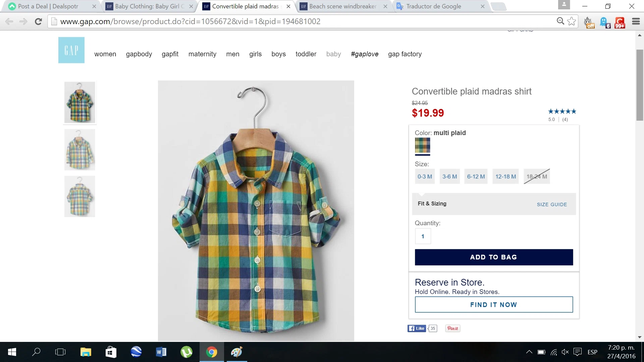Image resolution: width=644 pixels, height=362 pixels.
Task: Switch to Beach scene windbreaker tab
Action: [342, 6]
